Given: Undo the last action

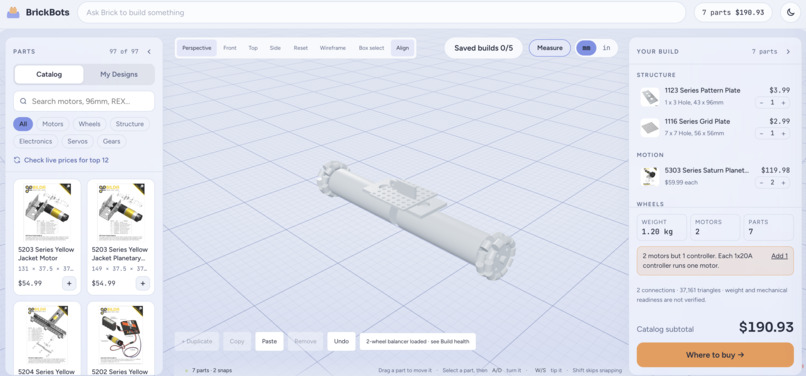Looking at the screenshot, I should [341, 341].
